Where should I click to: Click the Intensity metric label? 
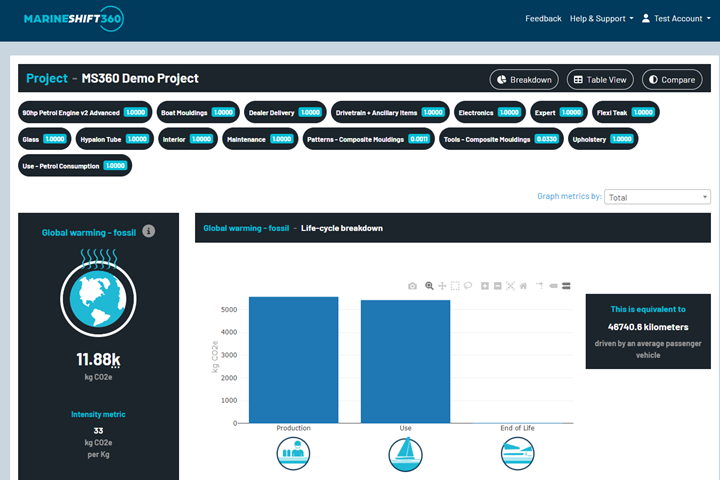click(x=98, y=414)
